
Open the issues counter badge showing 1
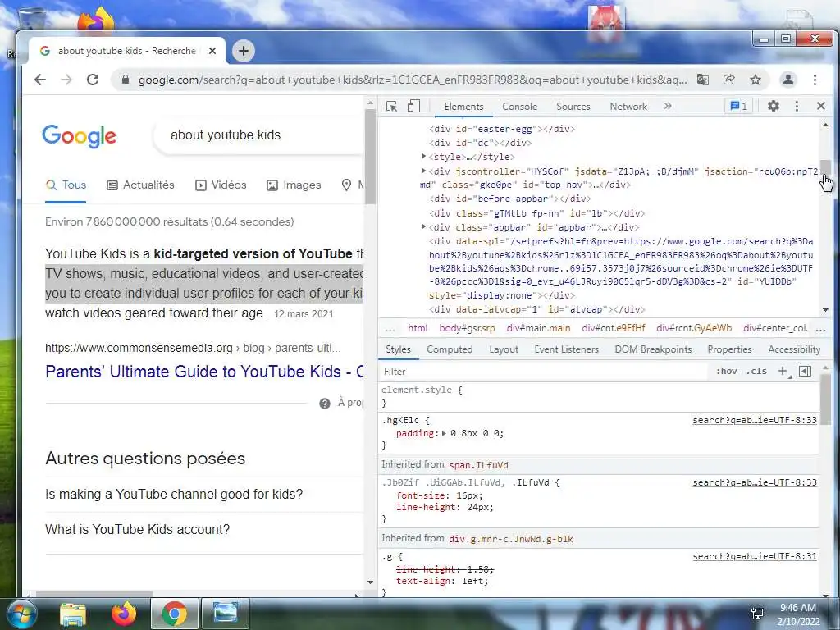coord(739,106)
